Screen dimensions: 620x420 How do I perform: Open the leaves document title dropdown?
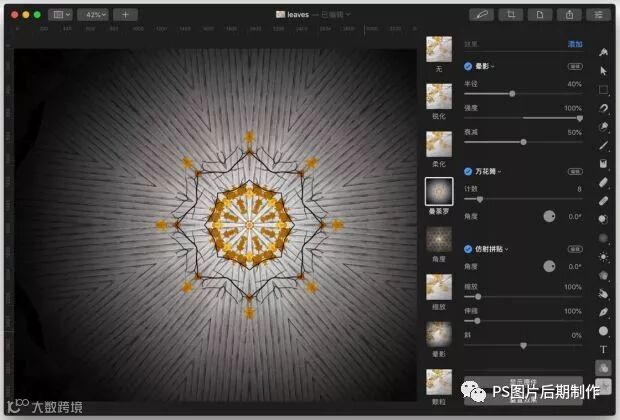point(313,15)
